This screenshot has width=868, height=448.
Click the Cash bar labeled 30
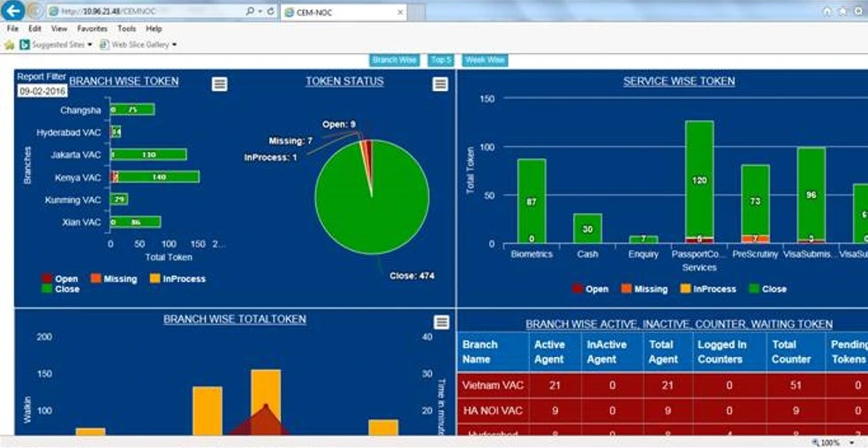click(587, 229)
